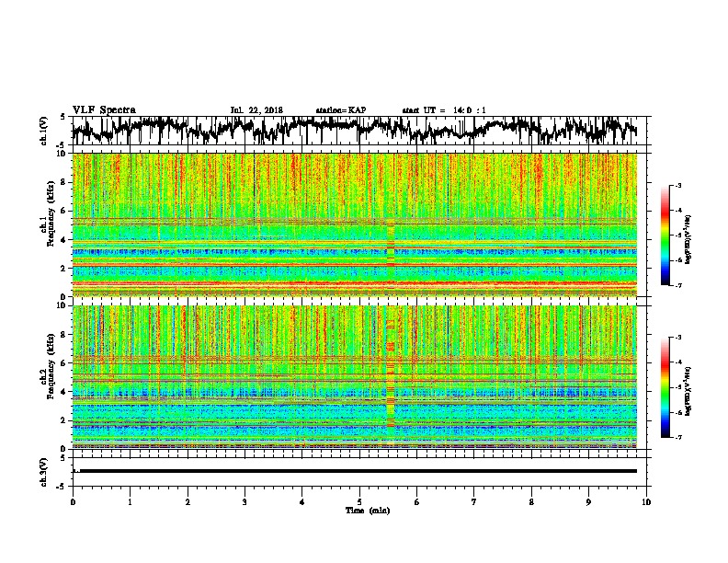728x563 pixels.
Task: Click the '8' kHz tick of ch.1 spectrogram
Action: point(63,182)
